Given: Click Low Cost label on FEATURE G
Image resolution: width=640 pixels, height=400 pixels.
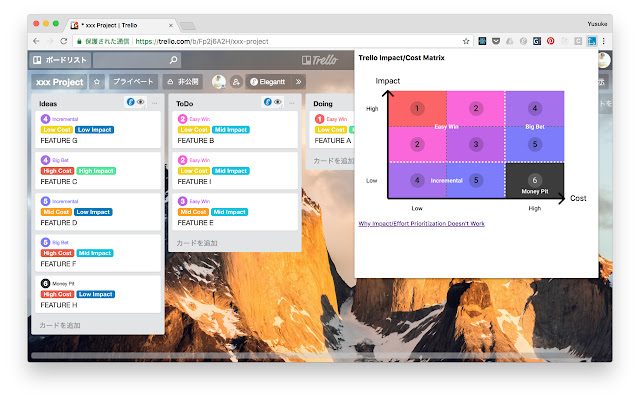Looking at the screenshot, I should pyautogui.click(x=57, y=130).
